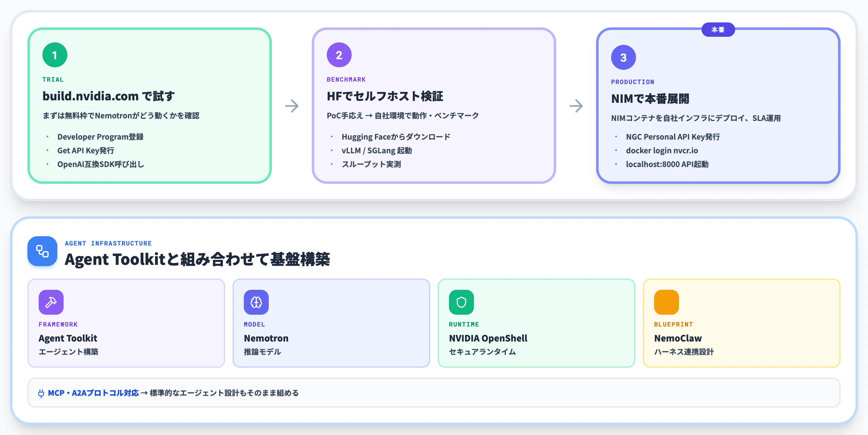The image size is (868, 435).
Task: Click 'docker login nvcr.io' bullet
Action: tap(662, 151)
